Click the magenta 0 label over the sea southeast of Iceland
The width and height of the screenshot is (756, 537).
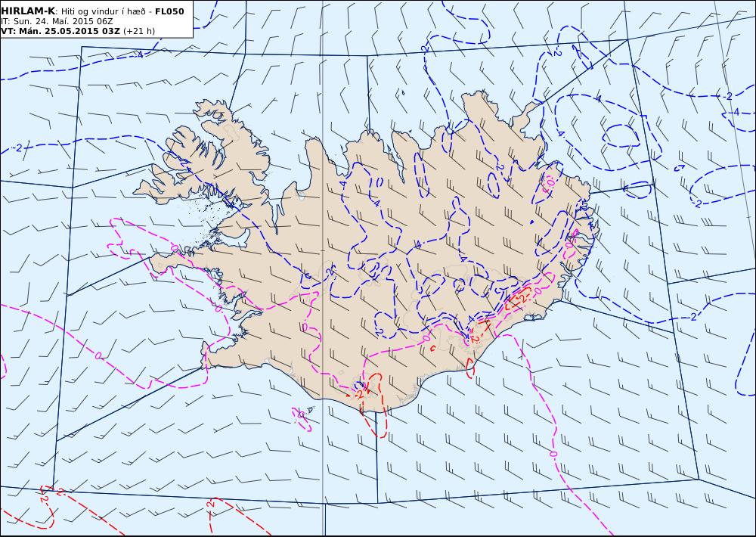click(x=553, y=454)
